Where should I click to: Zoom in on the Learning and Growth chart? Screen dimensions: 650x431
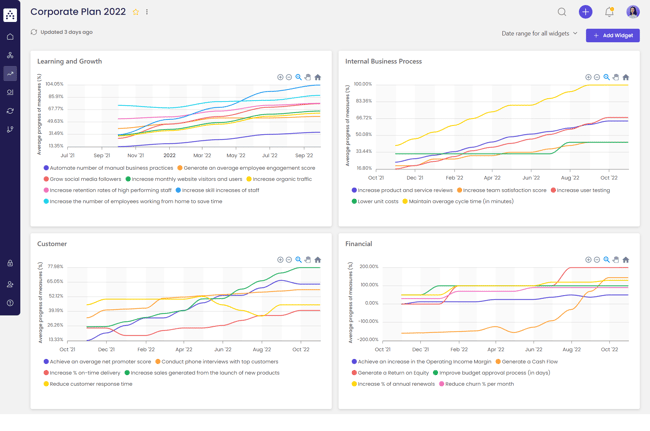click(280, 77)
